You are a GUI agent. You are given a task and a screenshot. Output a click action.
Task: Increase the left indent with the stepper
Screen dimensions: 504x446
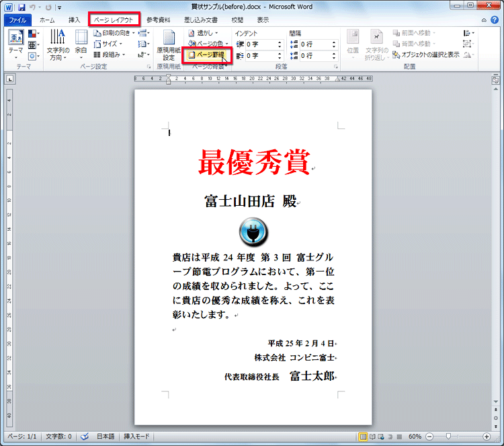280,42
